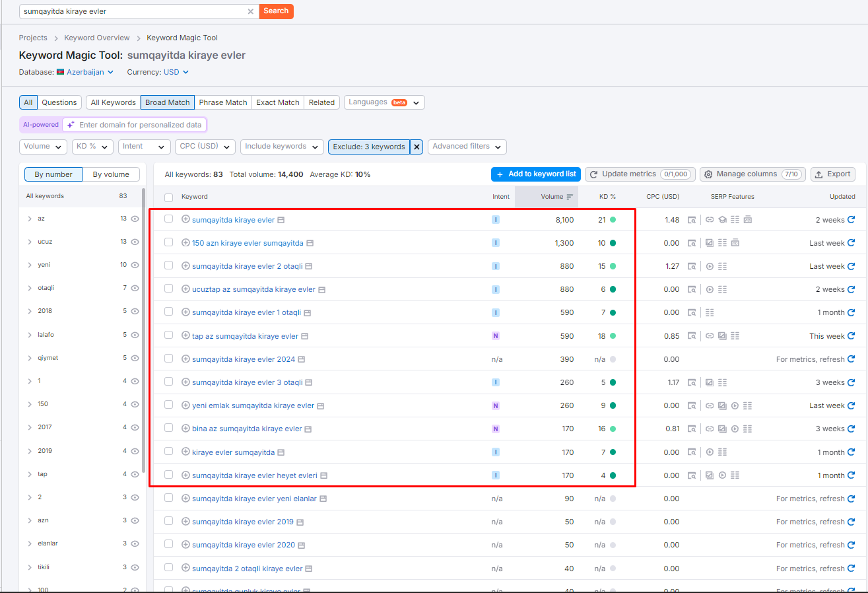Screen dimensions: 868x593
Task: Open Manage columns settings
Action: pos(752,174)
